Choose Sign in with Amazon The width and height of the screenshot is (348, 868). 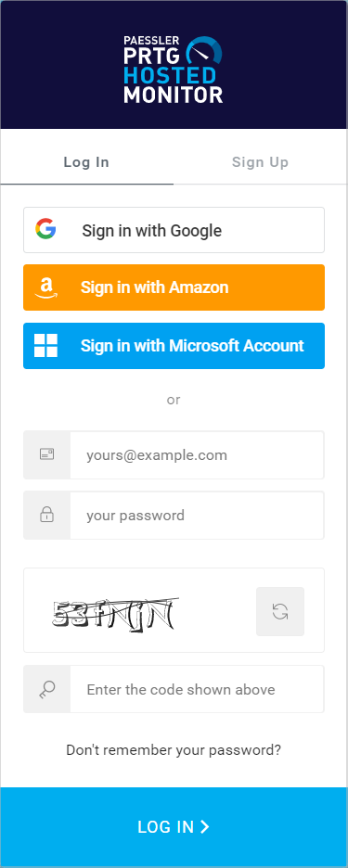pos(174,287)
